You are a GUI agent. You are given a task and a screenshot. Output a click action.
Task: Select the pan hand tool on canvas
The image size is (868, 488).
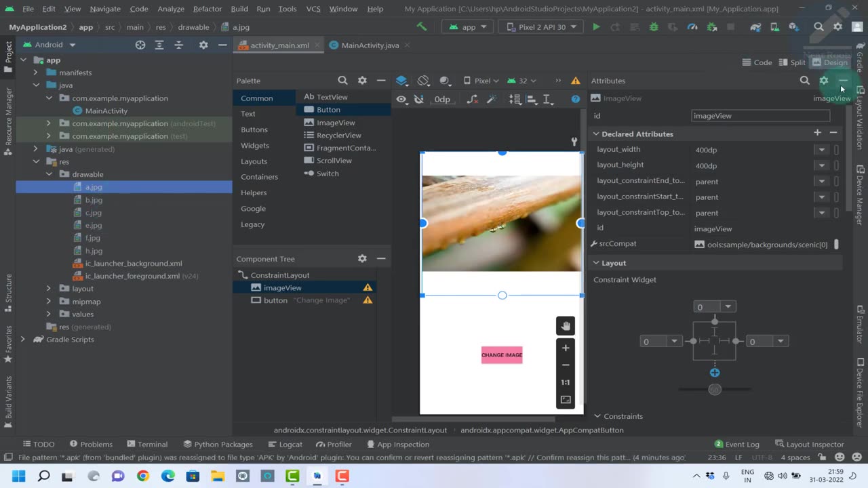(x=566, y=326)
